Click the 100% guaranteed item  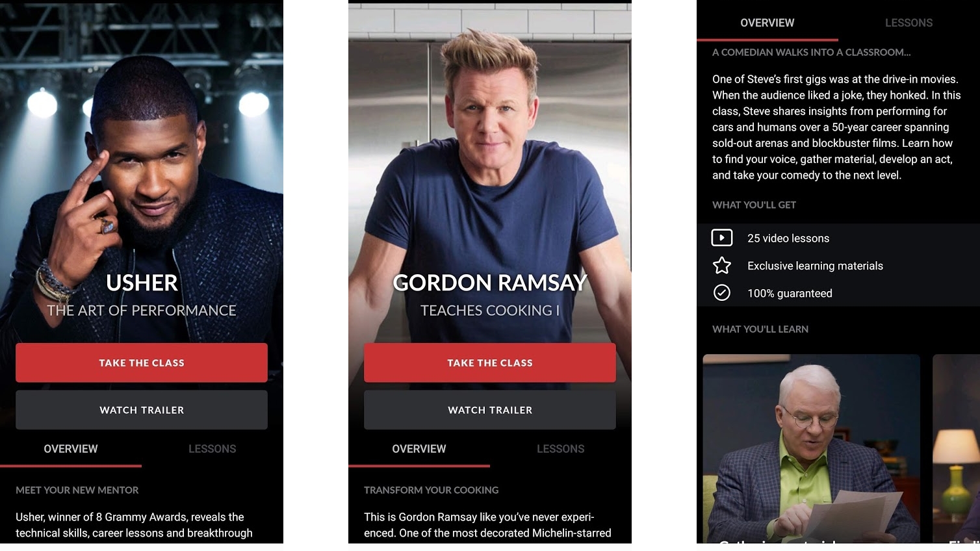[838, 292]
